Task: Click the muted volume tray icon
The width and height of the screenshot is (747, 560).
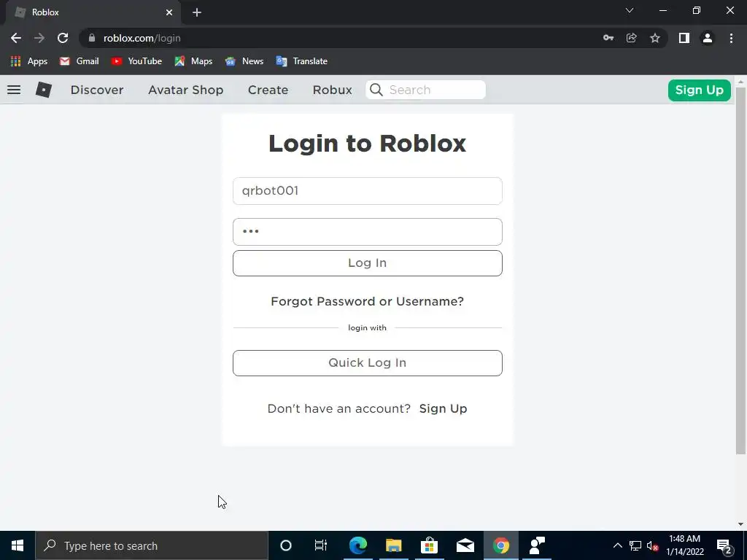Action: point(653,545)
